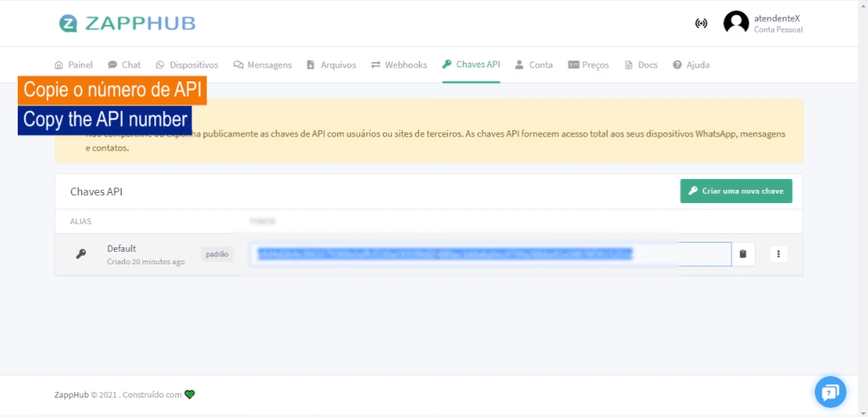Click the broadcast signal status icon

click(x=701, y=23)
